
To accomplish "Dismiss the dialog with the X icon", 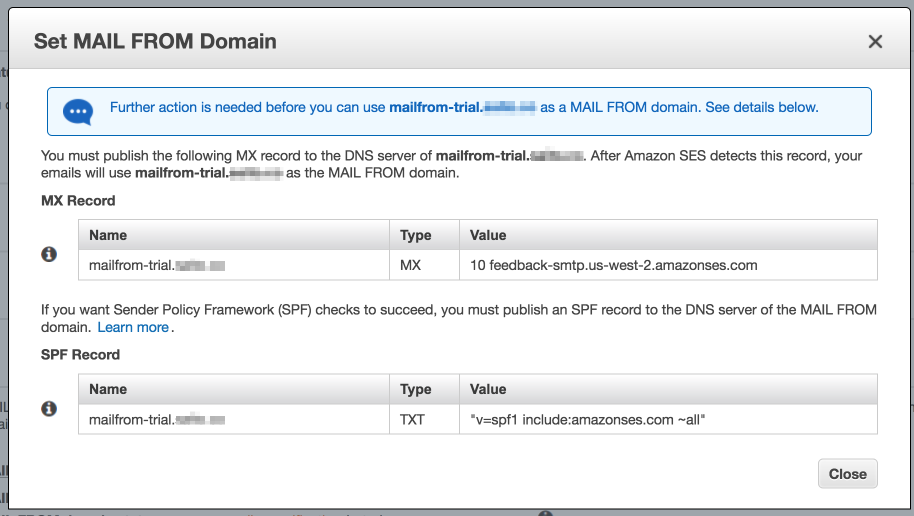I will click(875, 41).
